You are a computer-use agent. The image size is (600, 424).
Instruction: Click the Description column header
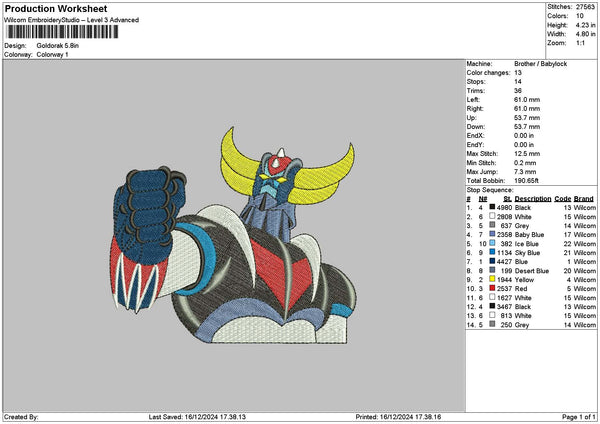tap(532, 198)
